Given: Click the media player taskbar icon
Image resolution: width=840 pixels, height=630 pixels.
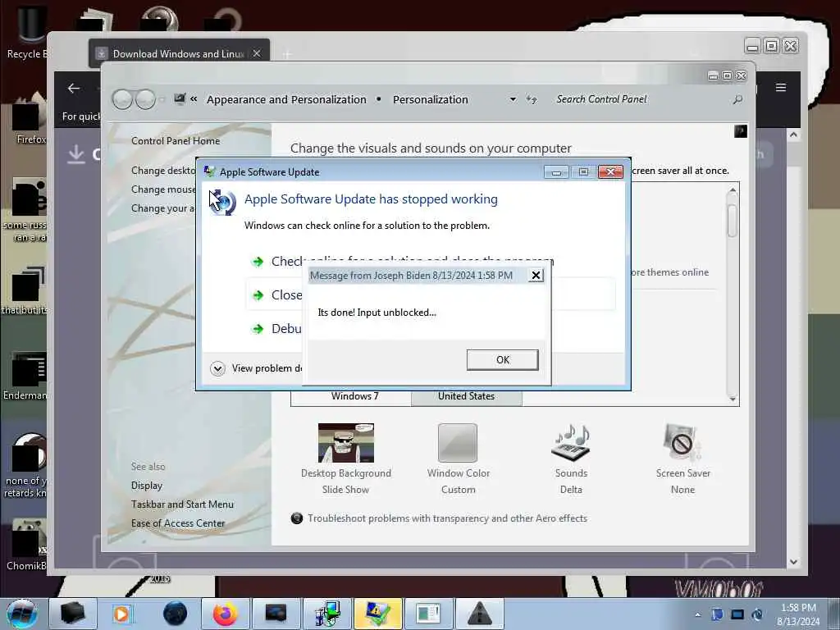Looking at the screenshot, I should click(122, 614).
